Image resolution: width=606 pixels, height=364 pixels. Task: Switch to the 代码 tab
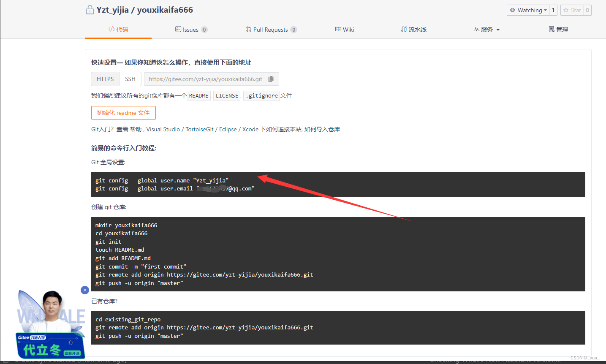pos(118,30)
